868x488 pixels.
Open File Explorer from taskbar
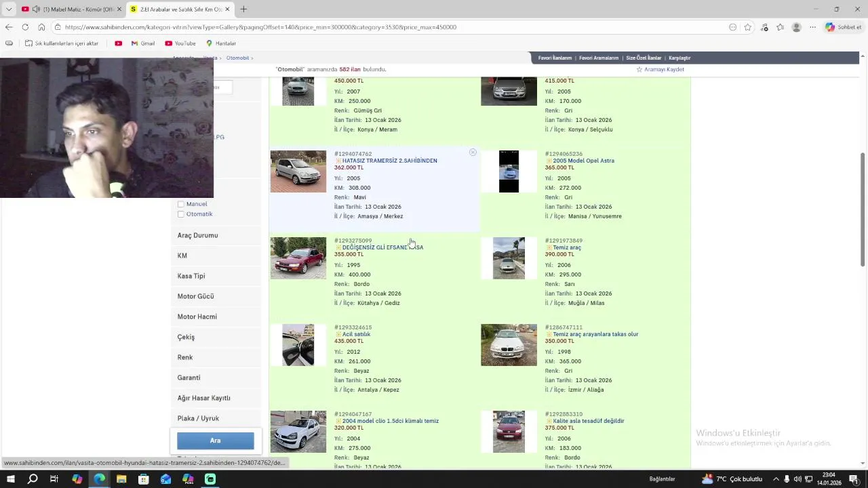pyautogui.click(x=121, y=479)
